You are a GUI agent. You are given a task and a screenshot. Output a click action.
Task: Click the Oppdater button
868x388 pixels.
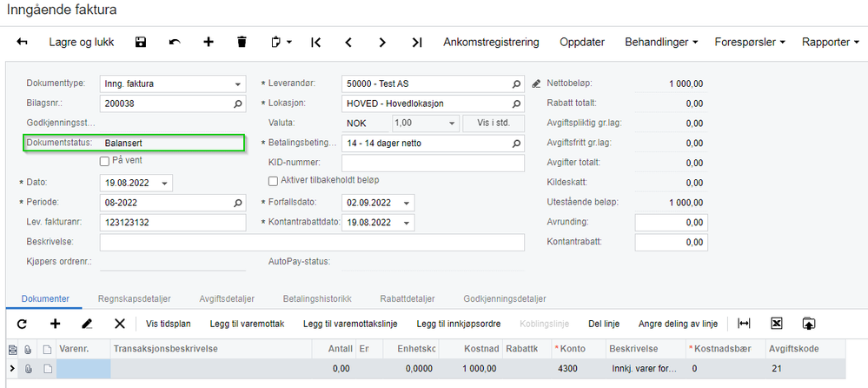(x=582, y=42)
